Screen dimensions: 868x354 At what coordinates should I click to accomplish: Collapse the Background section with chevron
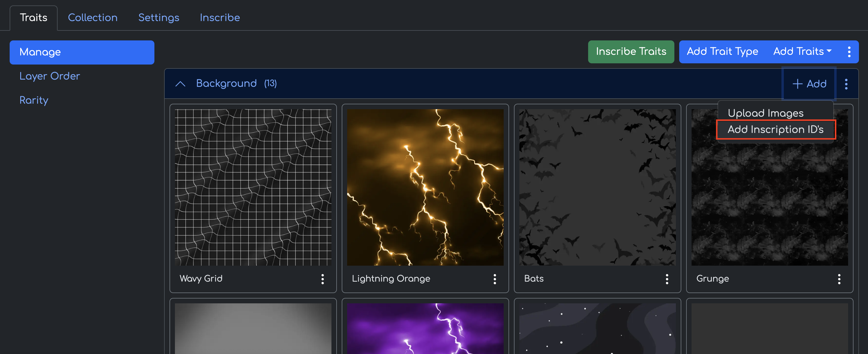point(181,84)
